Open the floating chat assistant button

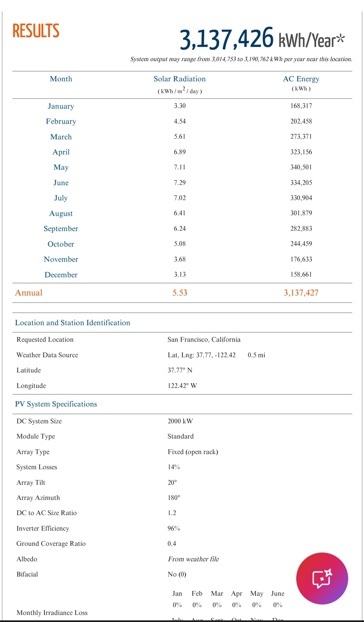[322, 578]
